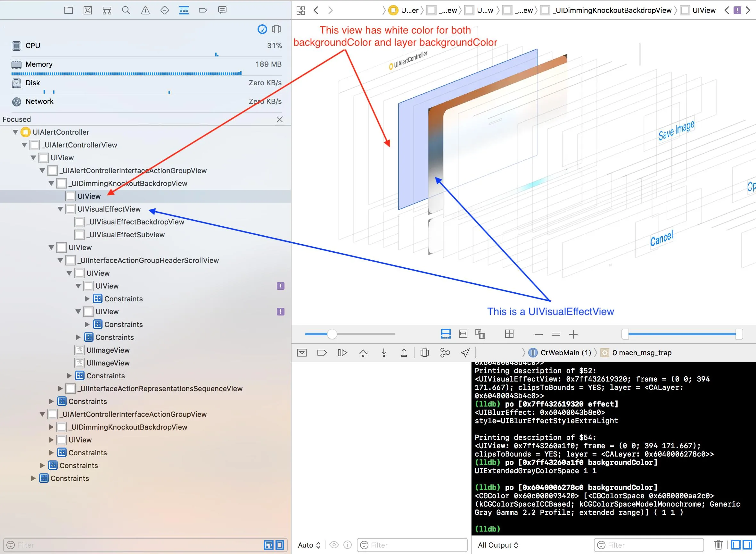This screenshot has width=756, height=554.
Task: Open the Auto variables scope dropdown
Action: pyautogui.click(x=309, y=545)
